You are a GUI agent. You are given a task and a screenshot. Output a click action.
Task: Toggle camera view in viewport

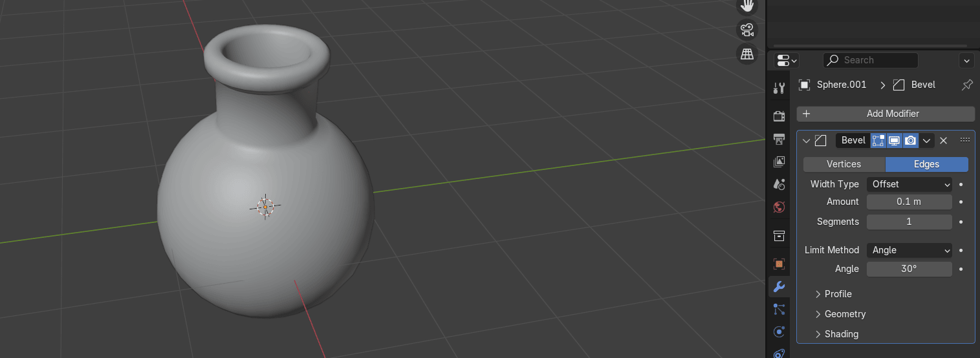pos(747,30)
